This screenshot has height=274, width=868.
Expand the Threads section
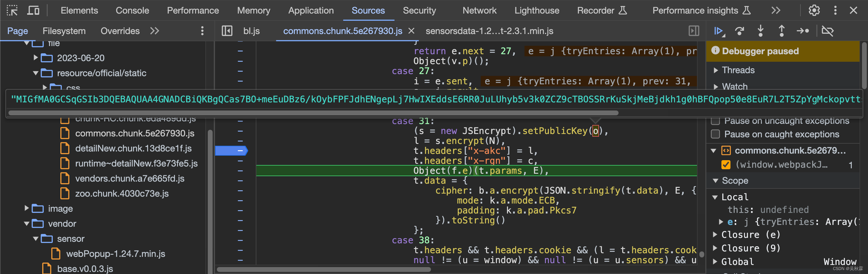(x=716, y=70)
